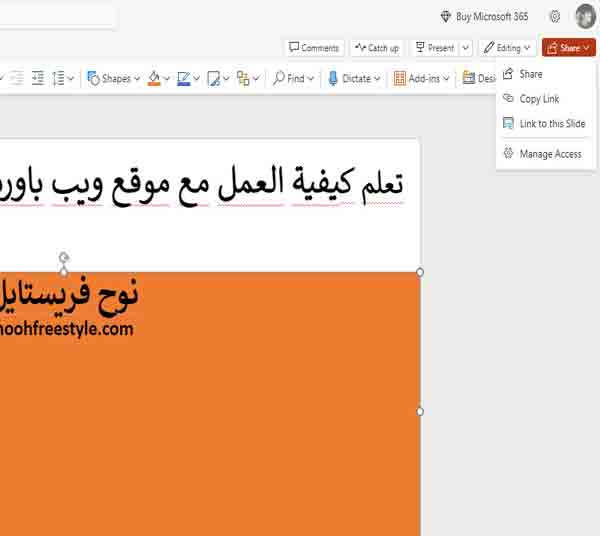Open the account profile picture
600x536 pixels.
point(585,16)
